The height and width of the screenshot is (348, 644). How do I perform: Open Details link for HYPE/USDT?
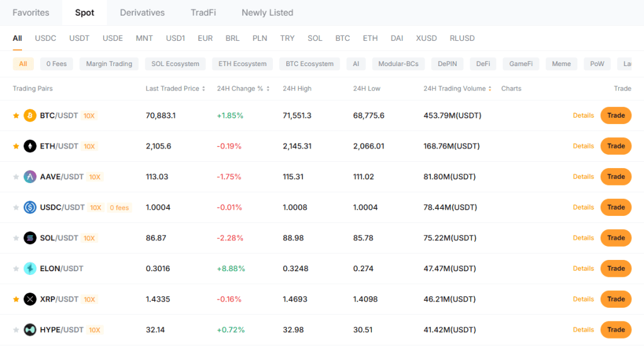(x=583, y=330)
